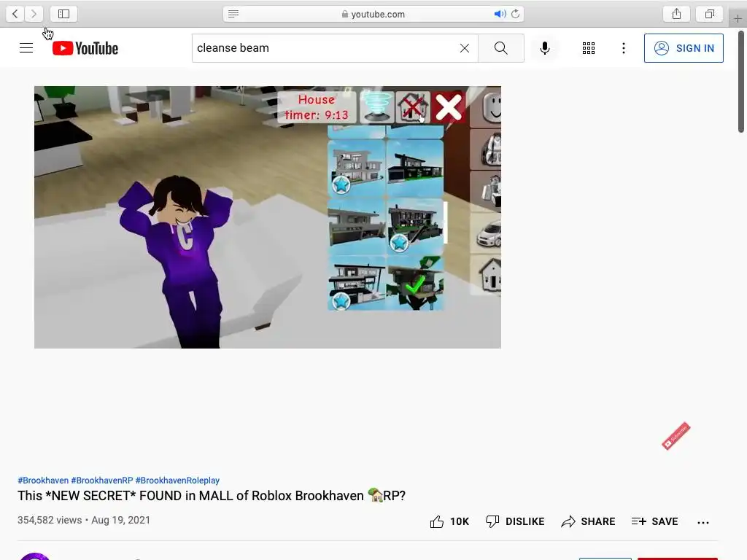Open the #BrookhavenRP hashtag link
This screenshot has width=747, height=560.
102,481
